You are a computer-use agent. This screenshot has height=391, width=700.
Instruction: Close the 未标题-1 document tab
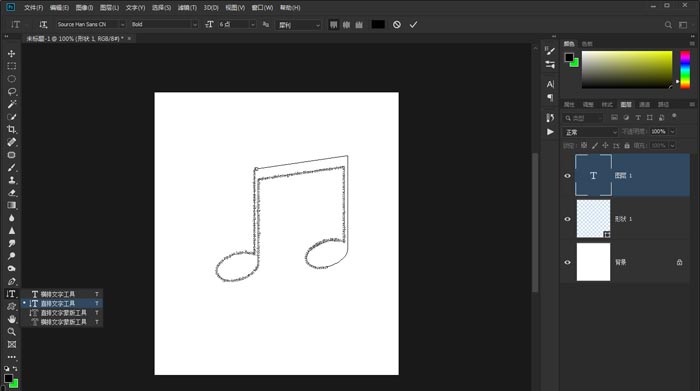pyautogui.click(x=129, y=38)
